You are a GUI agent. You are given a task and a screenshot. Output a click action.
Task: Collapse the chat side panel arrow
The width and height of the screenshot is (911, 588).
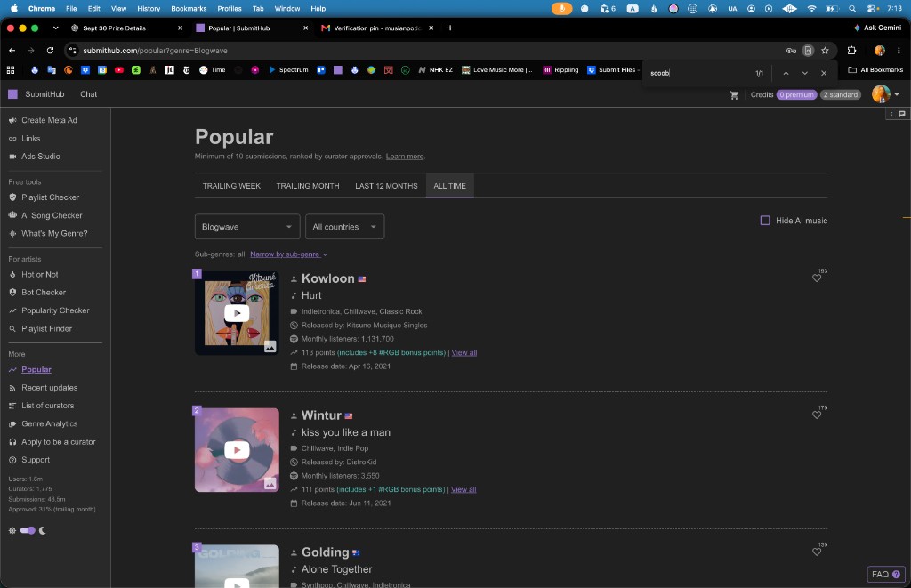891,114
